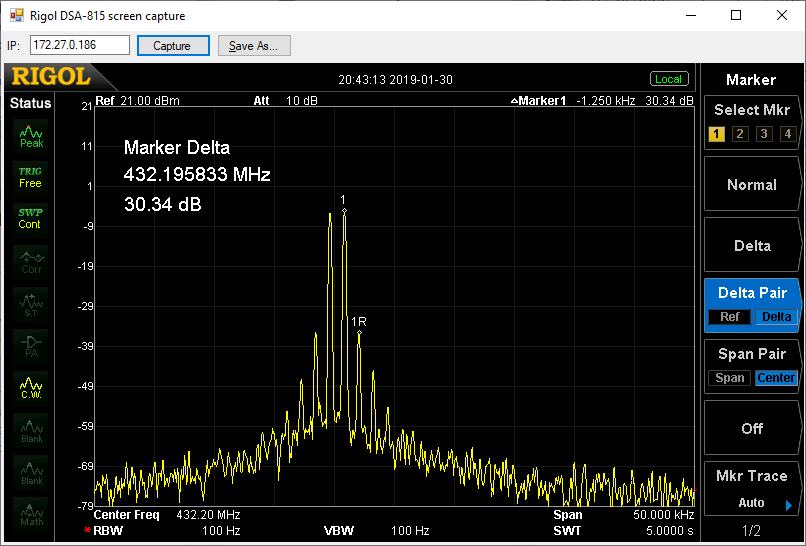Image resolution: width=806 pixels, height=546 pixels.
Task: Choose Delta option in Delta Pair
Action: (776, 317)
